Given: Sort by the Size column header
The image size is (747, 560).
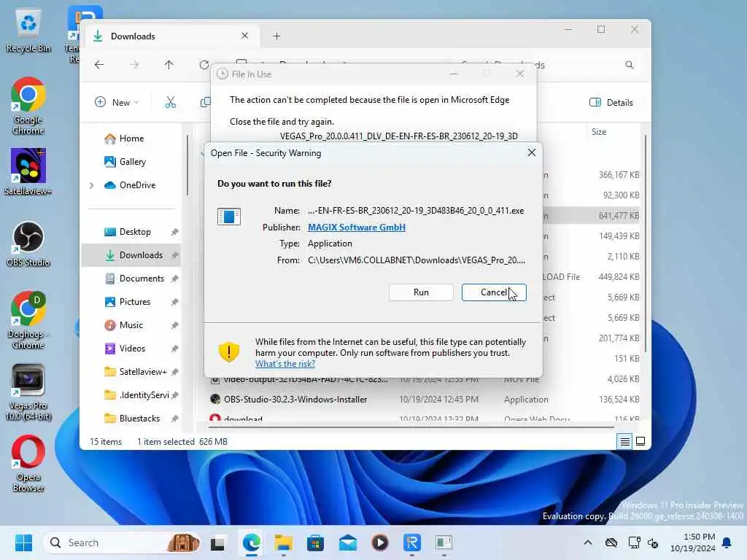Looking at the screenshot, I should [599, 132].
